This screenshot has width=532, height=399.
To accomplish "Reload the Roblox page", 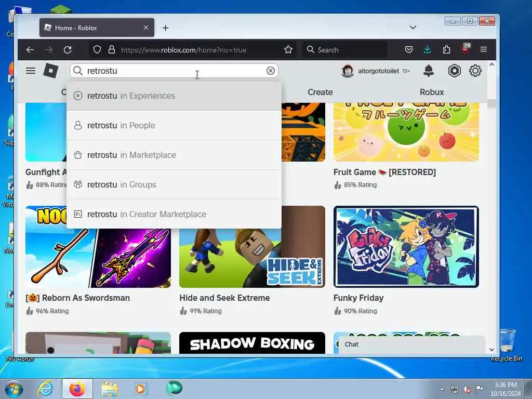I will coord(68,50).
